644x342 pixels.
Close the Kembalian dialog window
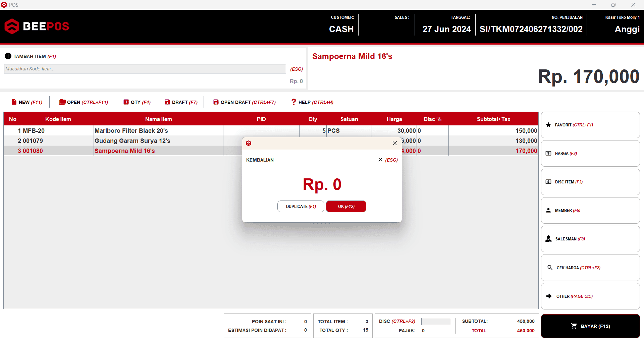click(x=395, y=143)
